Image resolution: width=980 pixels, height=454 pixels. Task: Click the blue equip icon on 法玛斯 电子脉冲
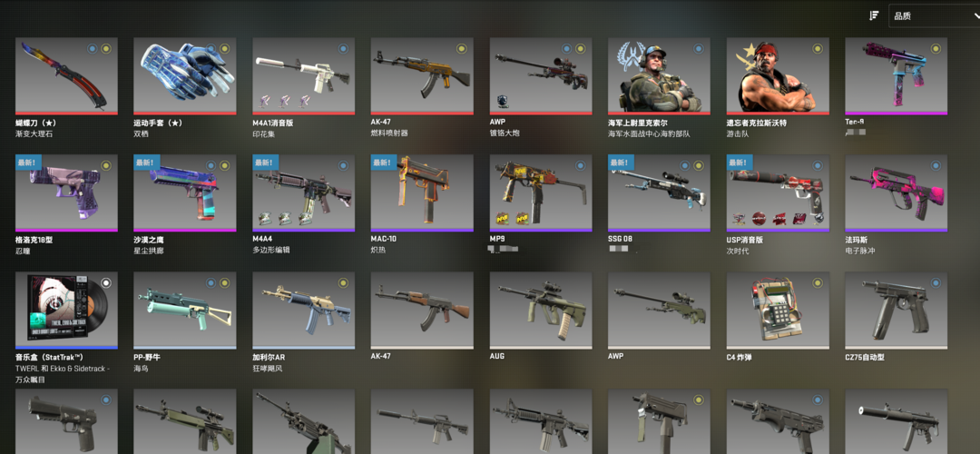pos(935,166)
